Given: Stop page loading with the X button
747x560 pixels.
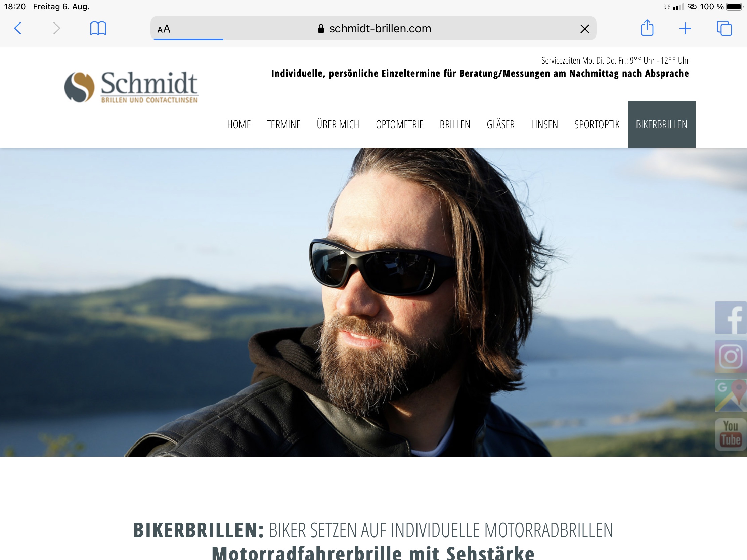Looking at the screenshot, I should [x=584, y=29].
